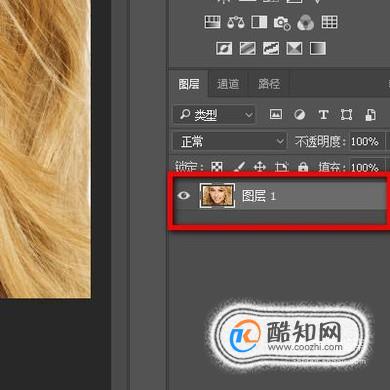The height and width of the screenshot is (390, 390).
Task: Add a Selective Color adjustment
Action: point(295,48)
